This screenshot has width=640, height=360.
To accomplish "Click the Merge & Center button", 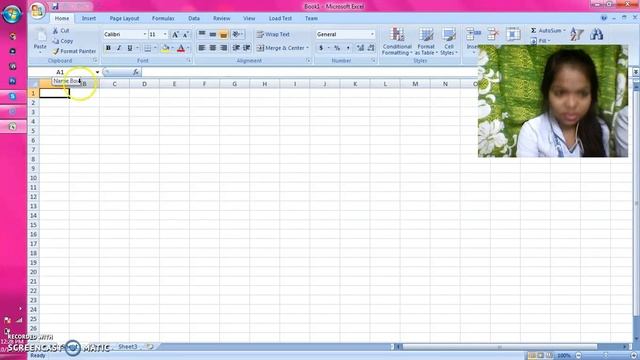I will point(280,48).
